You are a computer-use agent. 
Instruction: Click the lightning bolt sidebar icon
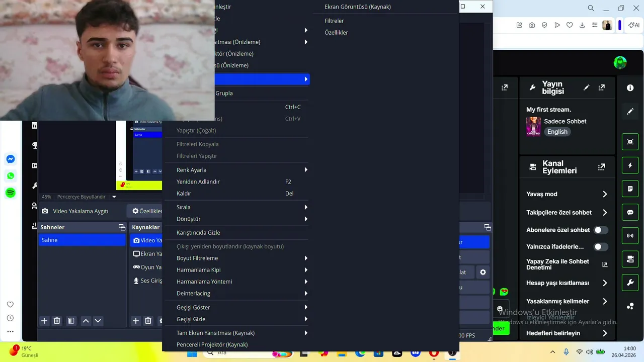tap(630, 165)
